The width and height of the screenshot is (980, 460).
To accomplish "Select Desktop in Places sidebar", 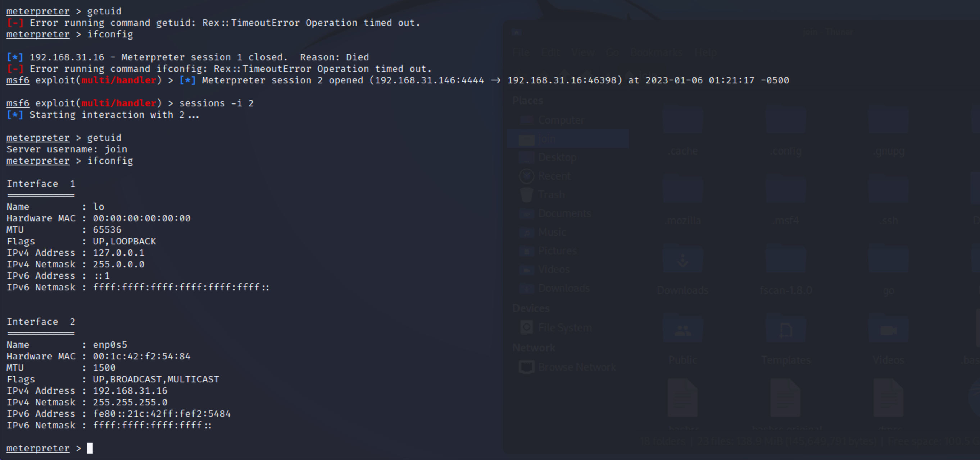I will tap(557, 157).
